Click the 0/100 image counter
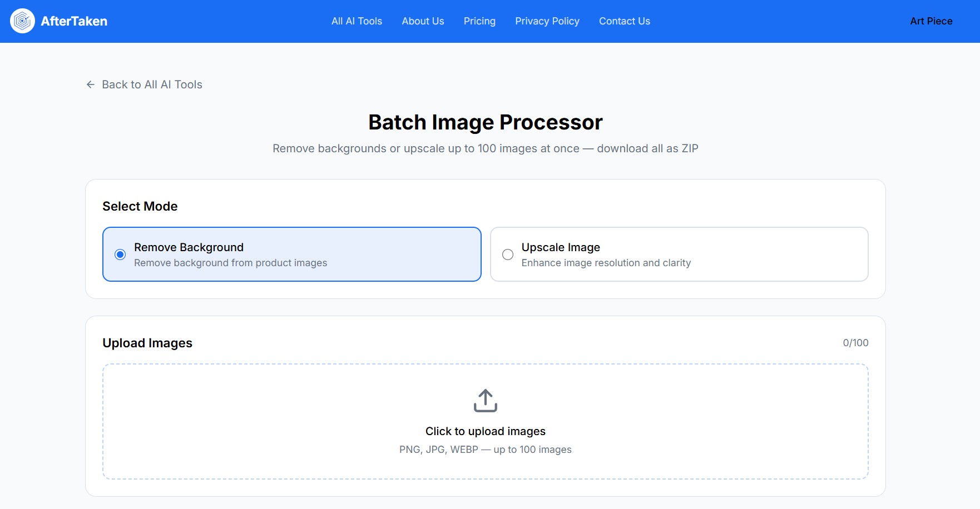The width and height of the screenshot is (980, 509). [x=855, y=343]
